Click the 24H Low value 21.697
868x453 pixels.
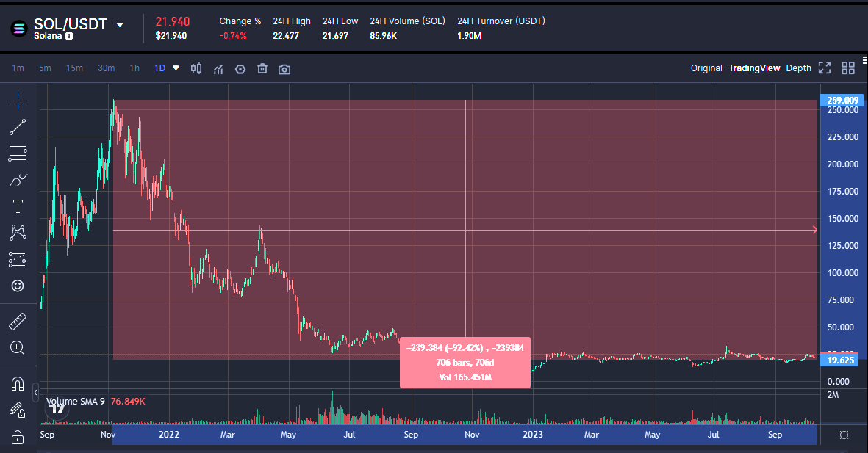point(335,36)
